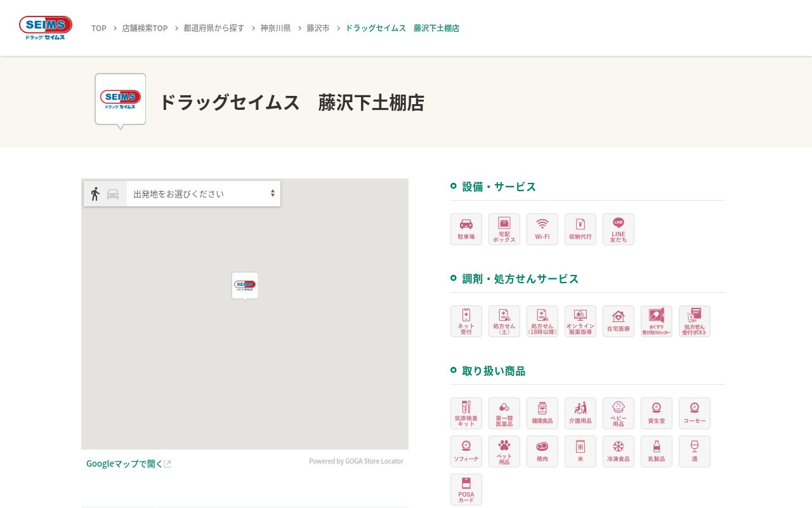Click the store logo badge beside title
The height and width of the screenshot is (508, 812).
coord(121,100)
